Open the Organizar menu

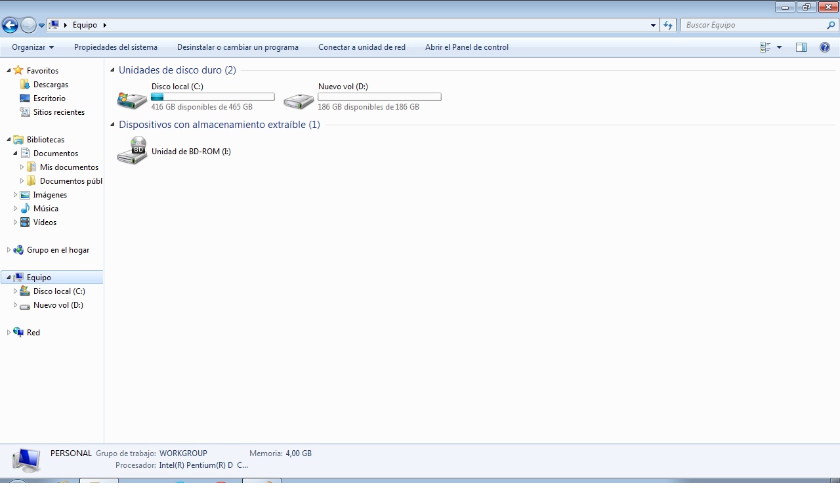(33, 47)
